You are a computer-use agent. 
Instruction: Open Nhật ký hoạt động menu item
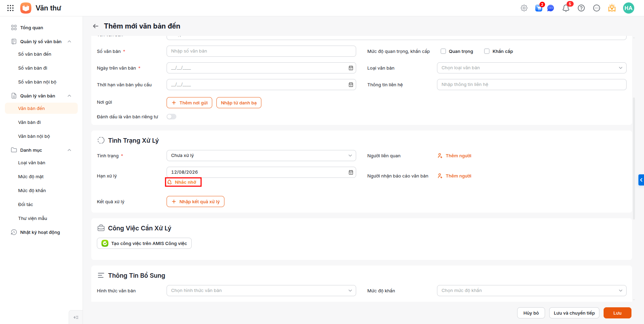tap(40, 232)
